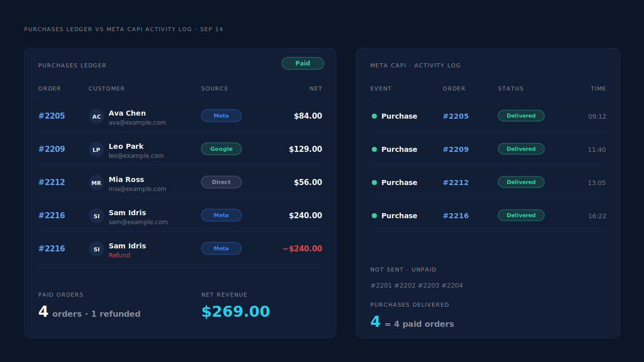Click the MR avatar for Mia Ross

click(97, 183)
